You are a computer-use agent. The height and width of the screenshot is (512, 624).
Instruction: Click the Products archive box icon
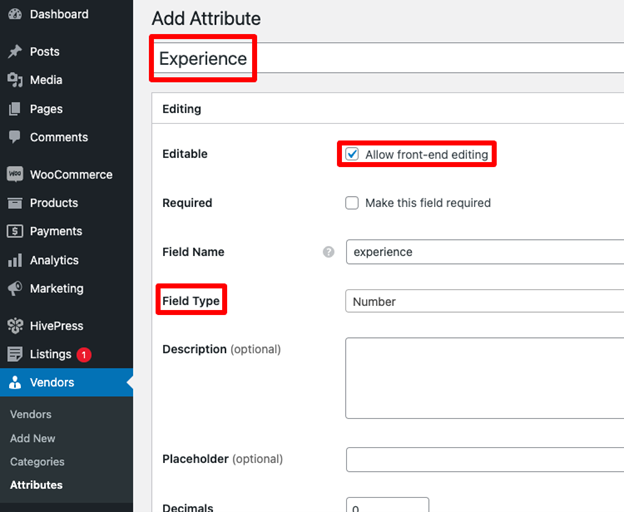click(15, 203)
